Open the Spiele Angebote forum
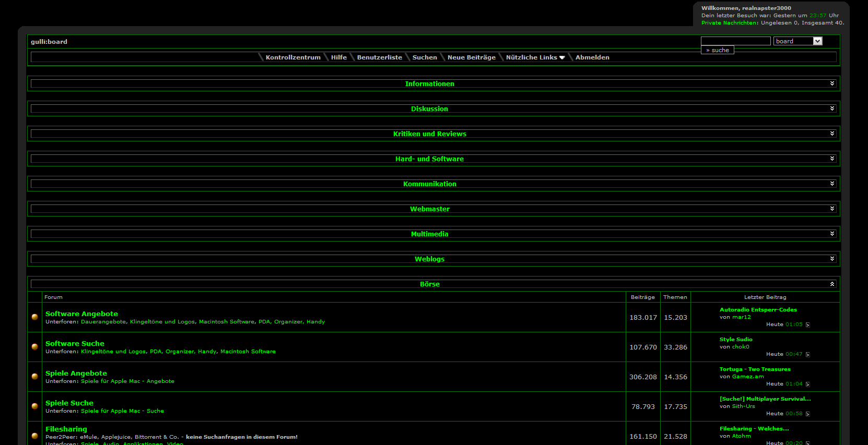Image resolution: width=868 pixels, height=445 pixels. 76,373
